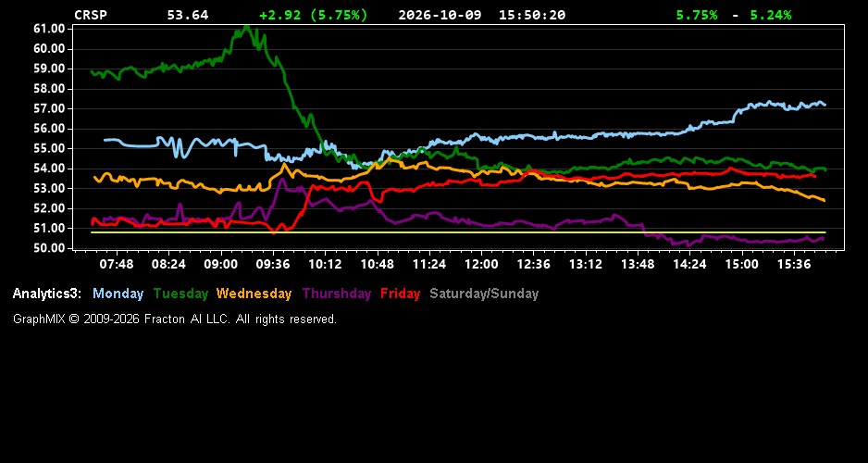Click the 12:36 time axis label
The height and width of the screenshot is (463, 868).
click(x=533, y=264)
